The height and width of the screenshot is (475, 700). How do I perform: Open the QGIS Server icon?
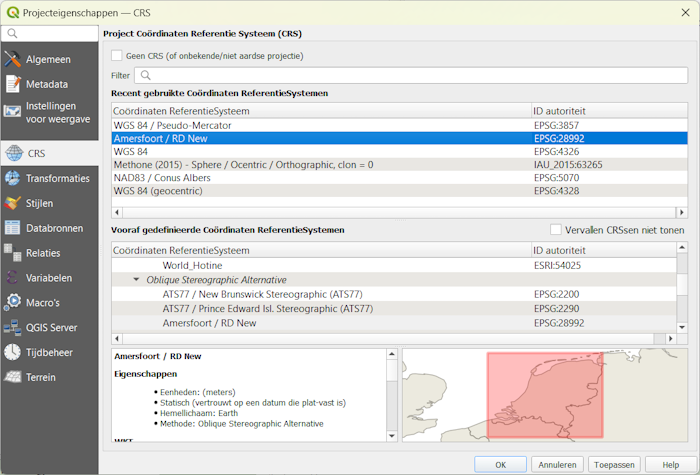click(12, 327)
